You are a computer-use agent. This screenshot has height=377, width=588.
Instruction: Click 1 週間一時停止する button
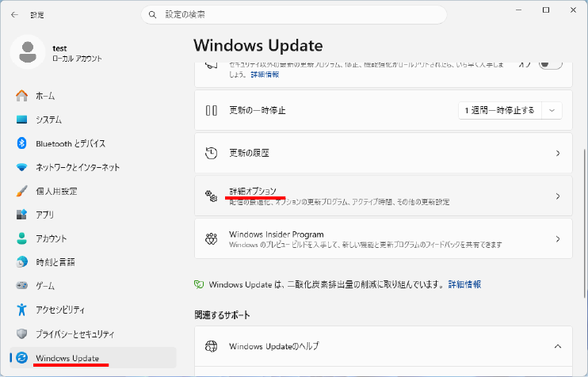tap(499, 111)
